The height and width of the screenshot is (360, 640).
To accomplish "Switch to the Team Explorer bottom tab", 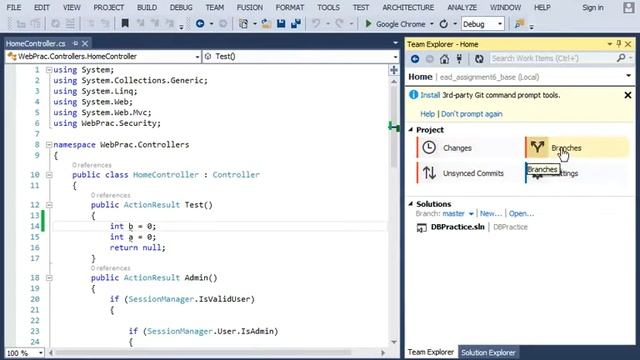I will 431,352.
